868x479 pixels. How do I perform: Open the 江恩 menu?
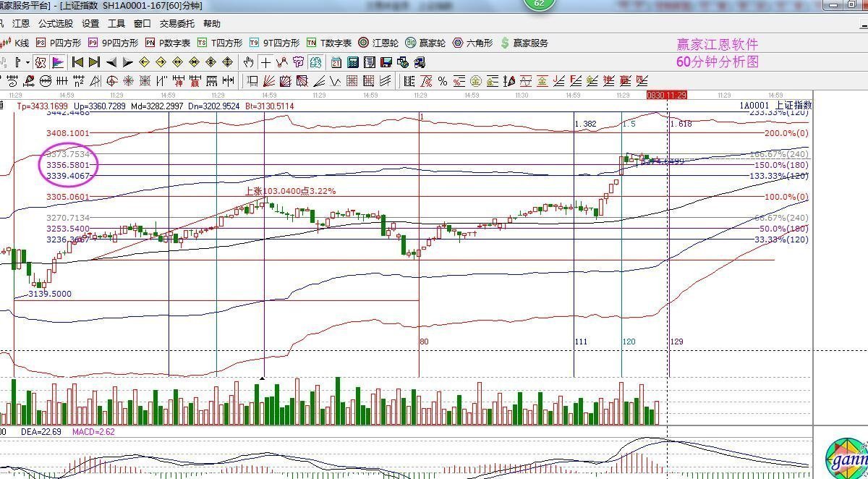click(x=20, y=24)
